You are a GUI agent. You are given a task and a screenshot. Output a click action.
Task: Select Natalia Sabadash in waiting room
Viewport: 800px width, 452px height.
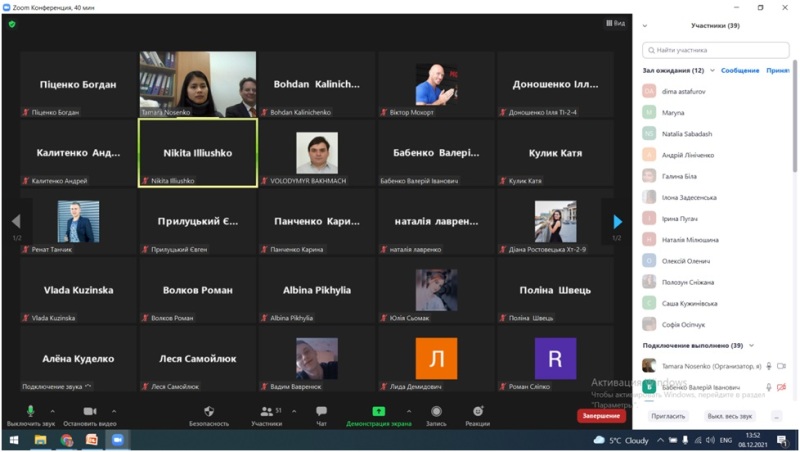(x=715, y=134)
